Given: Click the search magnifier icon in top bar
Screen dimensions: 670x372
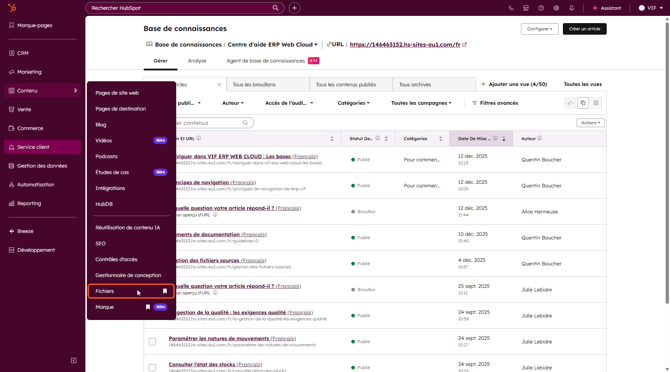Looking at the screenshot, I should pyautogui.click(x=276, y=8).
